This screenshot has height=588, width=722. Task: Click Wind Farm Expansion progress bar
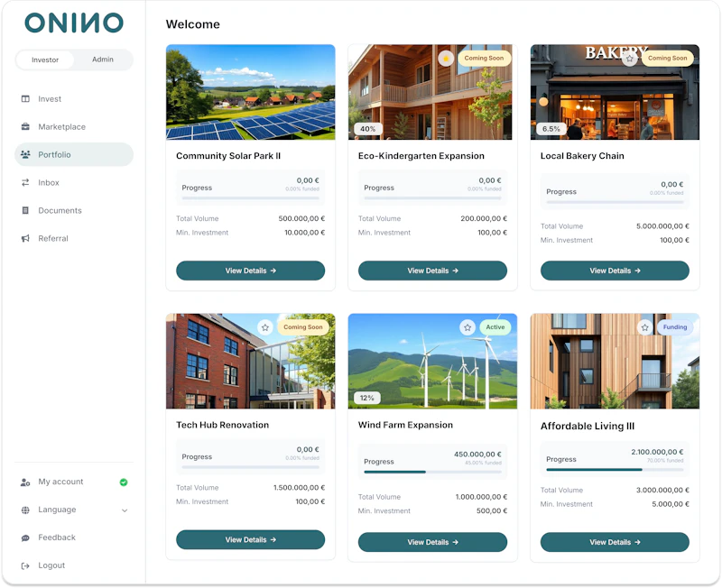pos(433,472)
